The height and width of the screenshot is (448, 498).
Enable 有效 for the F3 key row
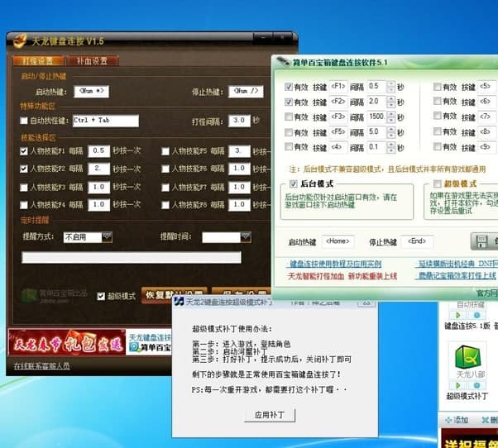click(289, 117)
